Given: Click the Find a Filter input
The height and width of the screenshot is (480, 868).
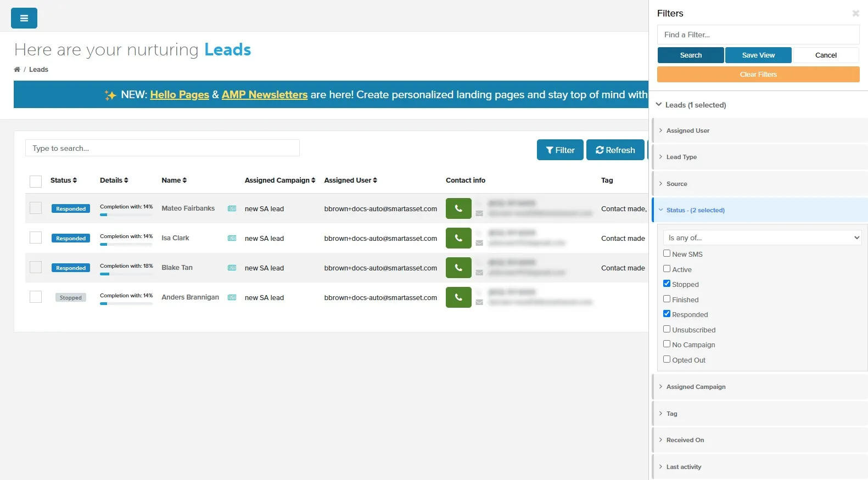Looking at the screenshot, I should click(x=758, y=35).
